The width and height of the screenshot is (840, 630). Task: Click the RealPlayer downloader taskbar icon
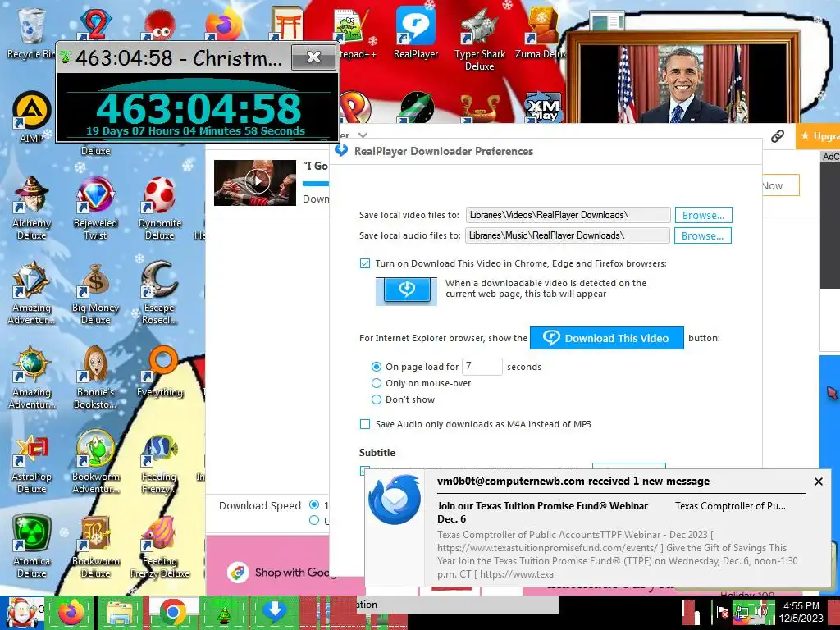(274, 612)
